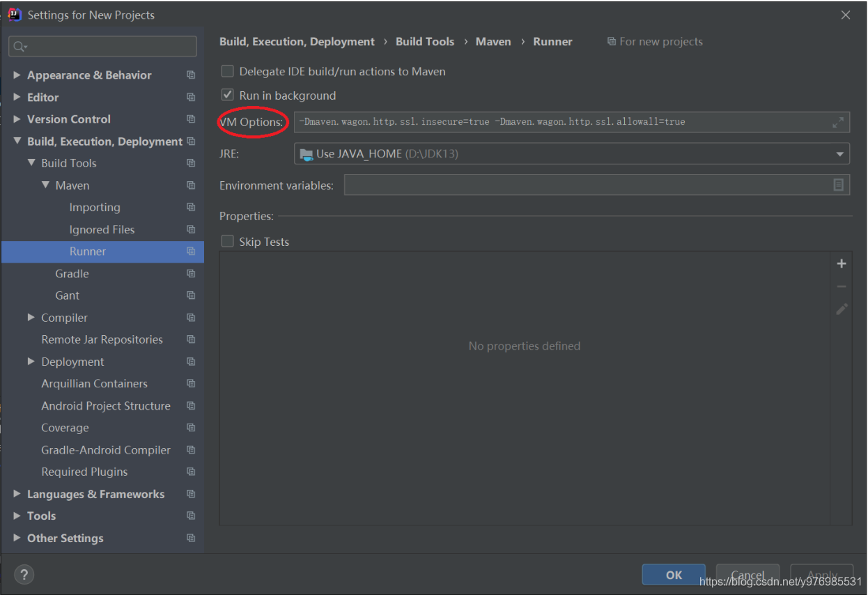
Task: Click Maven in the breadcrumb
Action: click(493, 42)
